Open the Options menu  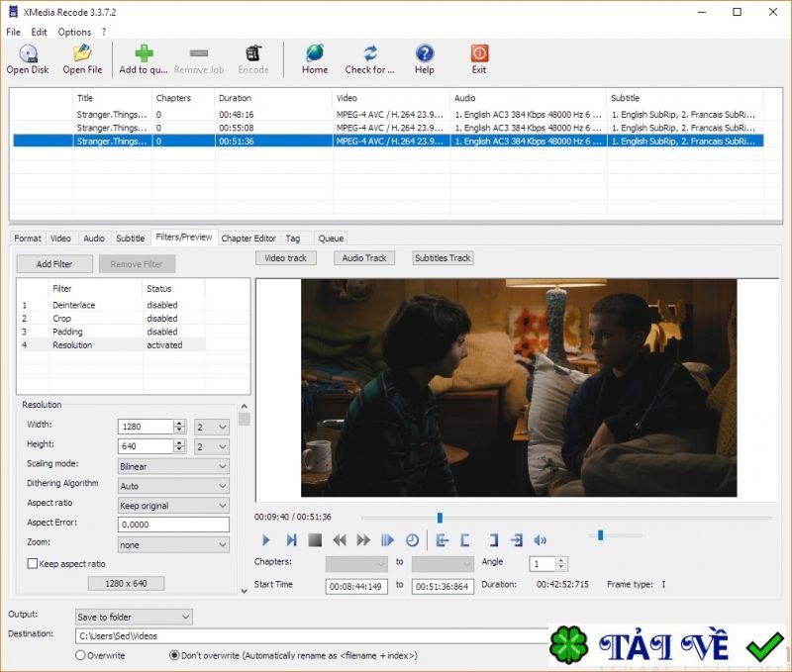click(x=74, y=32)
